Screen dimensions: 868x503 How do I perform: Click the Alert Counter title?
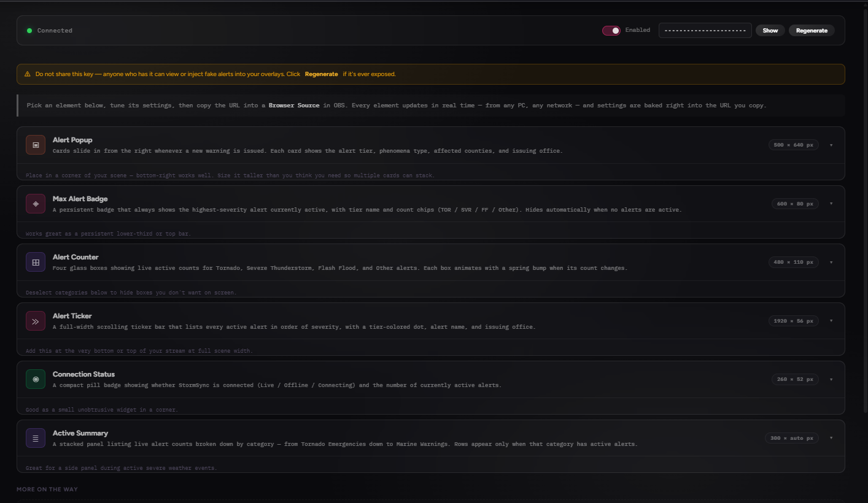(x=76, y=257)
